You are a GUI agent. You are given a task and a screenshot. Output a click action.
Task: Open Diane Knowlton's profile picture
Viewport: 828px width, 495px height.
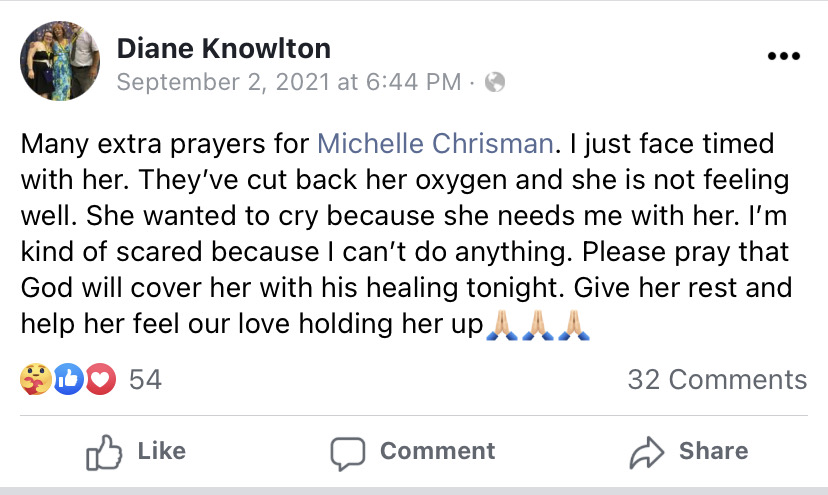pyautogui.click(x=60, y=61)
